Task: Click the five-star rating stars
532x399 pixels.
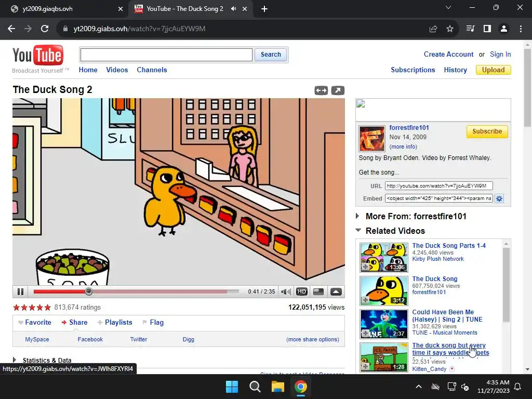Action: tap(32, 308)
